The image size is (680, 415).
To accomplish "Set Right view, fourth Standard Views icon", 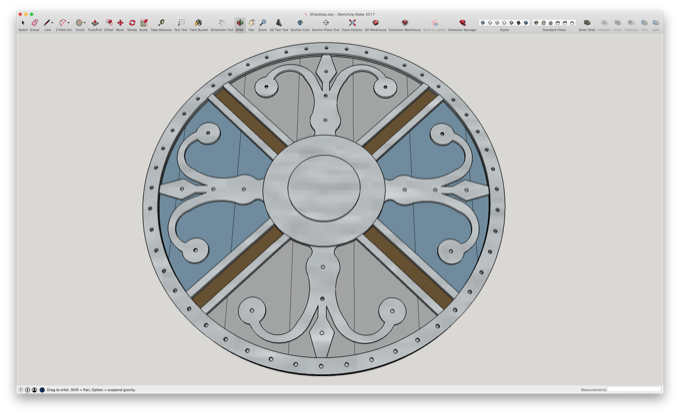I will pyautogui.click(x=558, y=23).
